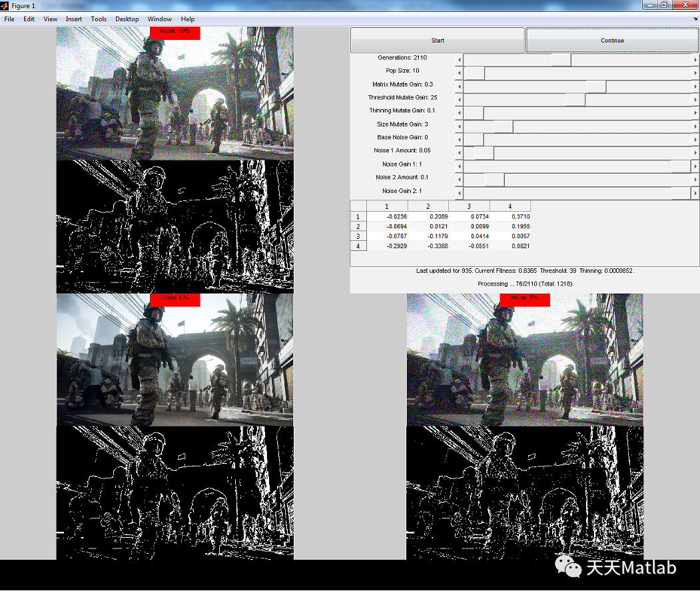The height and width of the screenshot is (599, 700).
Task: Click the Noise: 0% color photo
Action: pyautogui.click(x=175, y=360)
